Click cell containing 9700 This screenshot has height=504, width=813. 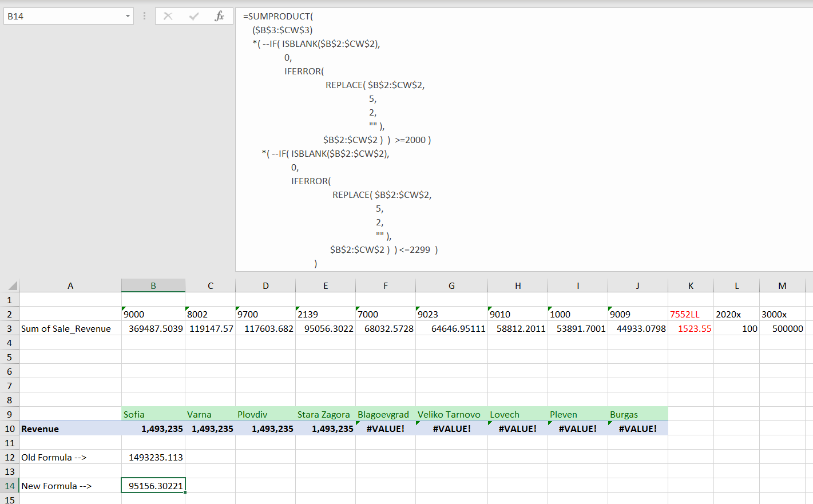265,314
